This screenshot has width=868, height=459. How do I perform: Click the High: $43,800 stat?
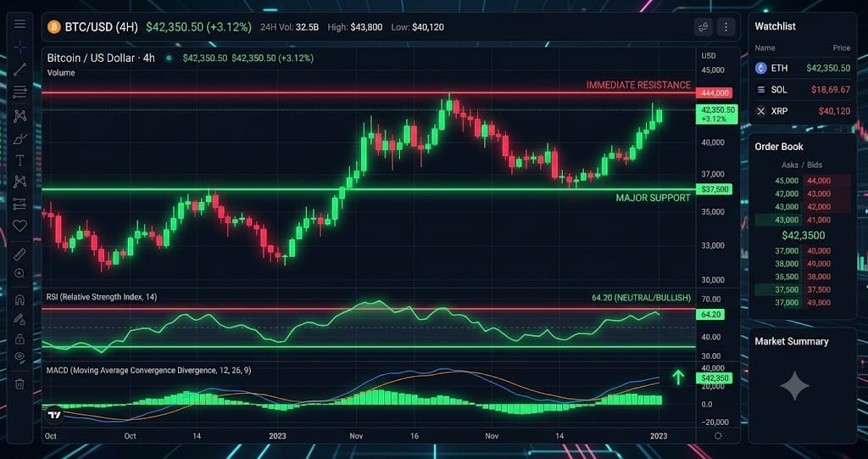coord(355,26)
